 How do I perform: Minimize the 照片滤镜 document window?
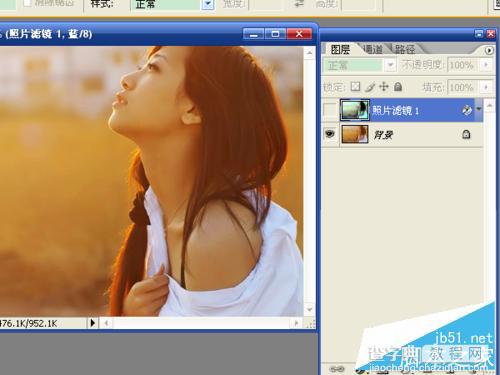pos(254,34)
